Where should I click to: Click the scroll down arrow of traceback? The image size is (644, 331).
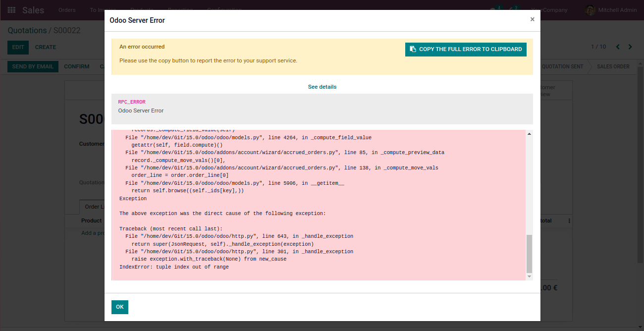(529, 276)
